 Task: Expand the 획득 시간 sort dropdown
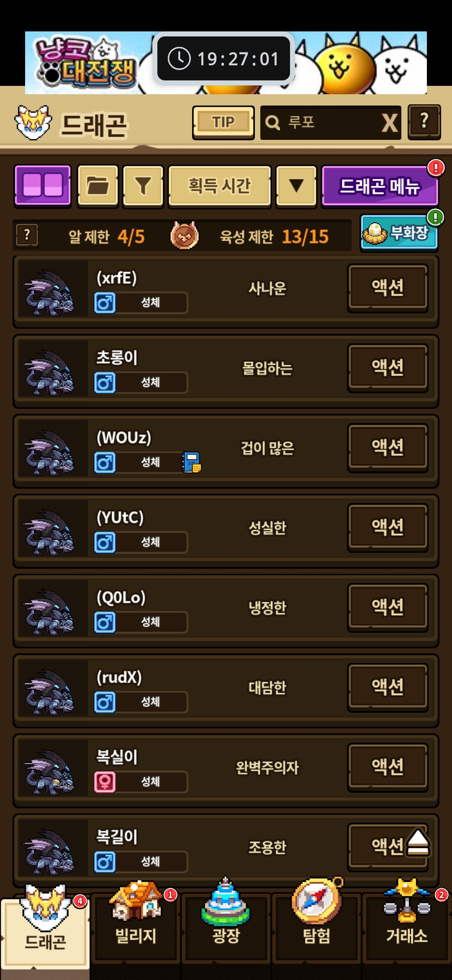click(220, 186)
